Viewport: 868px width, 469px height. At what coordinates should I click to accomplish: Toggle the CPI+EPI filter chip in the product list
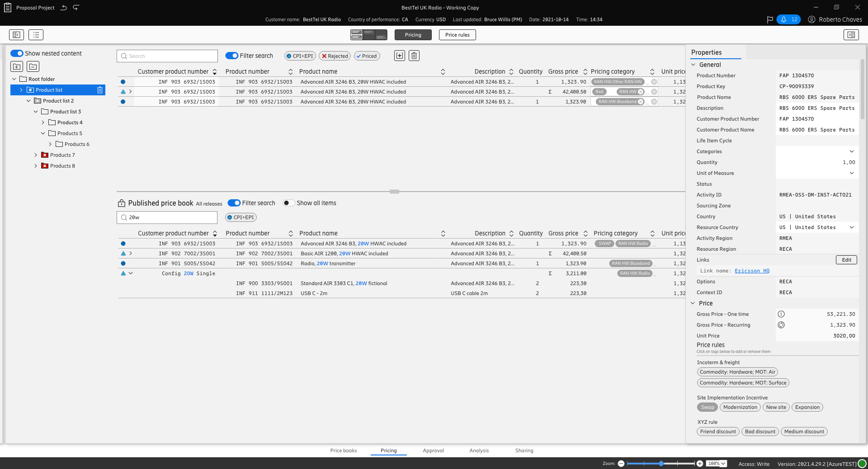(300, 56)
